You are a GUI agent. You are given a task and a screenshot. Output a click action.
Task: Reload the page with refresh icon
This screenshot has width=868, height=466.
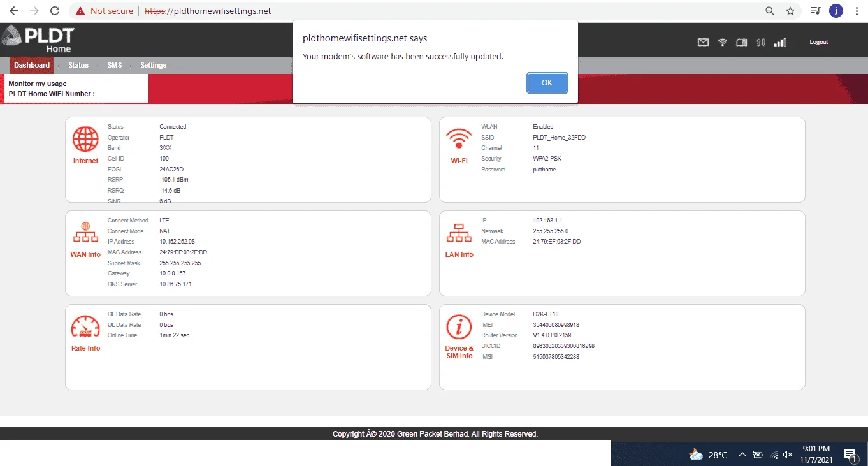click(x=55, y=11)
